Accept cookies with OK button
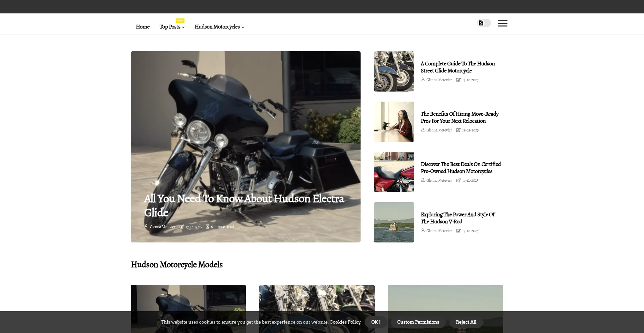 [376, 322]
